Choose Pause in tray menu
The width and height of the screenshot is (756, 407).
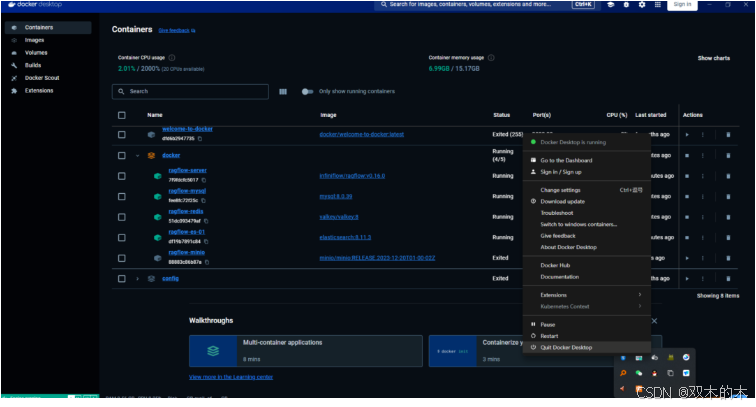click(x=587, y=325)
